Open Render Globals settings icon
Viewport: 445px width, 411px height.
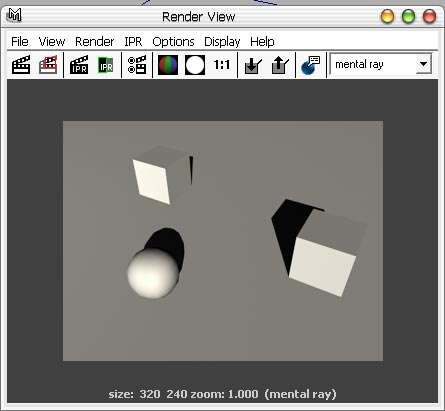pos(137,65)
